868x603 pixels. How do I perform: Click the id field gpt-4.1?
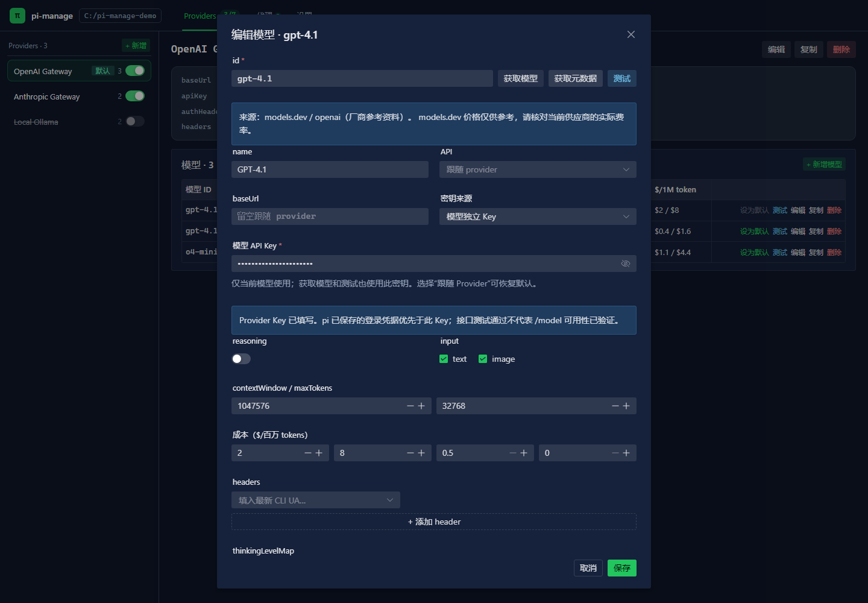[362, 78]
